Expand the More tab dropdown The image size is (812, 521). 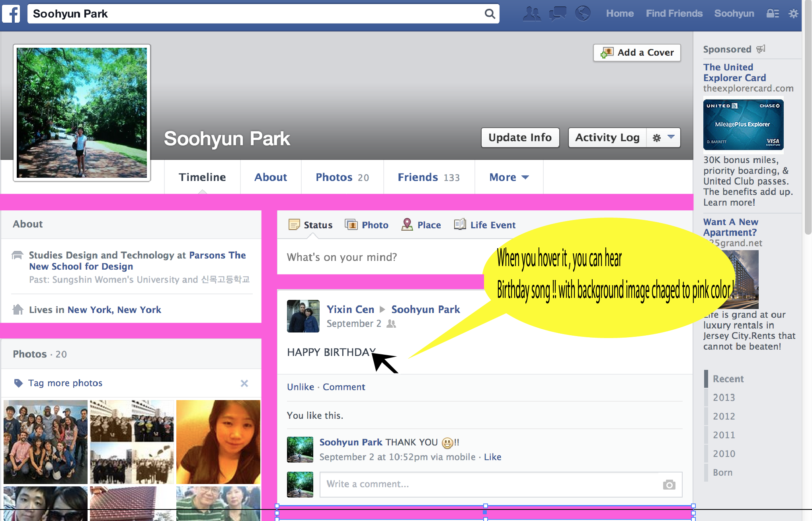click(509, 177)
